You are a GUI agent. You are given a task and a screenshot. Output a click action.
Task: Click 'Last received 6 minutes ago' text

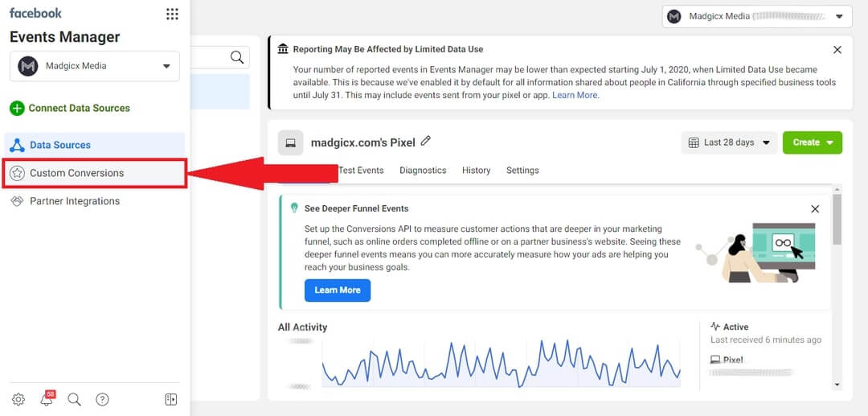click(x=766, y=340)
